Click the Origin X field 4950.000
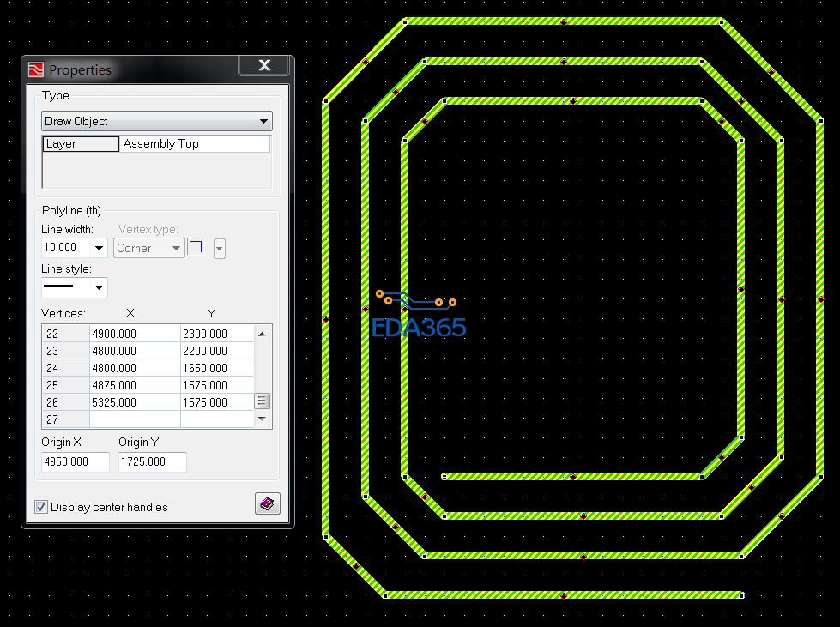The image size is (840, 627). [76, 461]
